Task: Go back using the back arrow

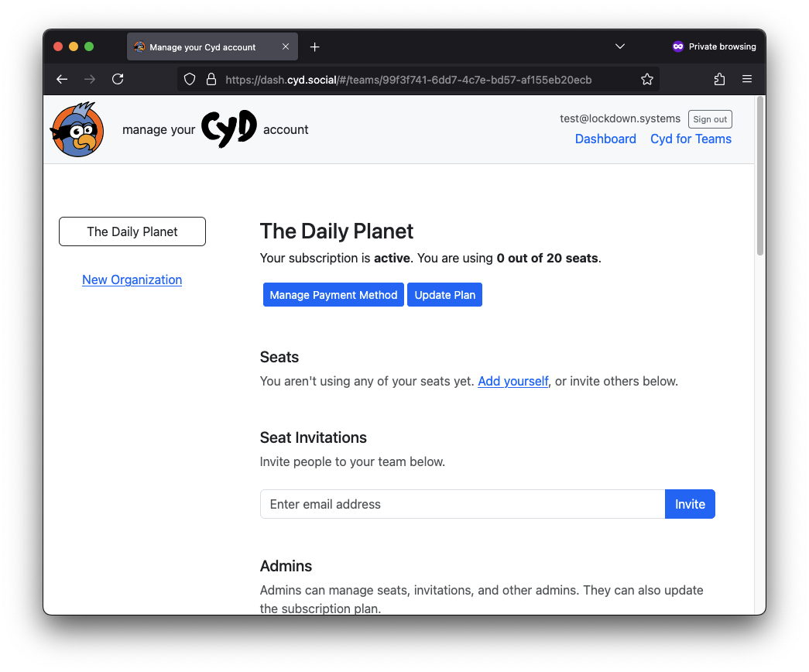Action: (61, 79)
